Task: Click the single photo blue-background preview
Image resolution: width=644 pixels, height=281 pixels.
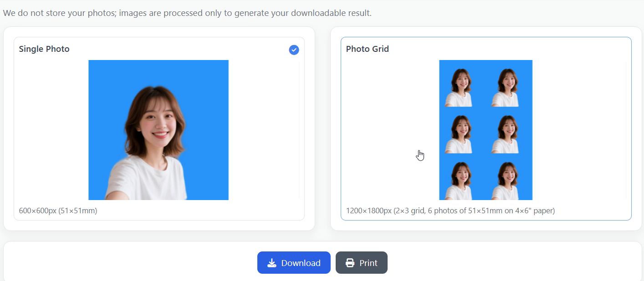Action: [x=158, y=130]
